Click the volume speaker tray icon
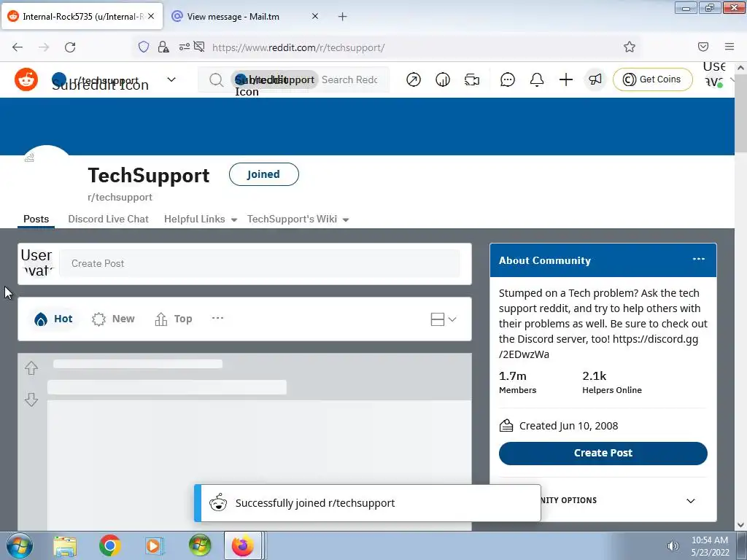The height and width of the screenshot is (560, 747). pyautogui.click(x=673, y=546)
